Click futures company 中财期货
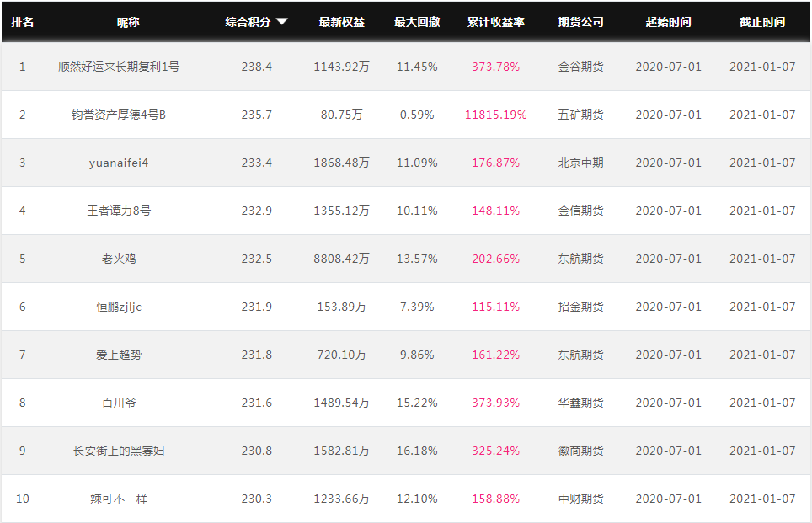812x523 pixels. click(x=580, y=499)
